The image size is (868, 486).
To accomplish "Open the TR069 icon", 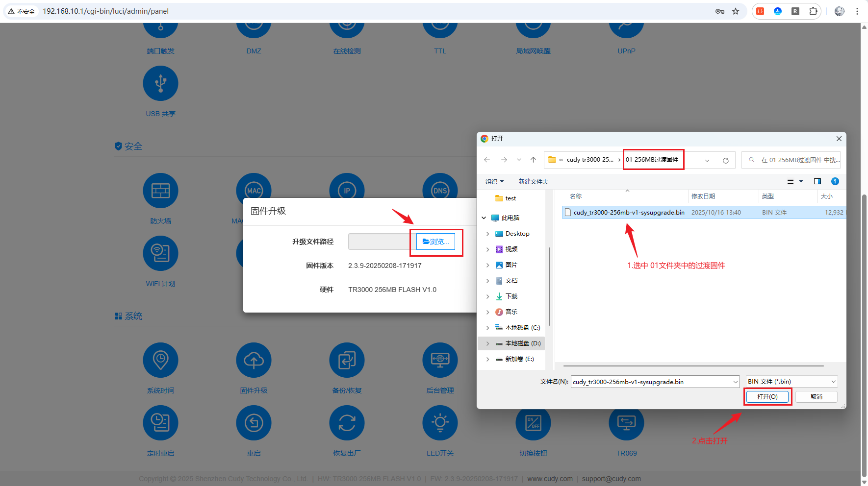I will [x=626, y=423].
